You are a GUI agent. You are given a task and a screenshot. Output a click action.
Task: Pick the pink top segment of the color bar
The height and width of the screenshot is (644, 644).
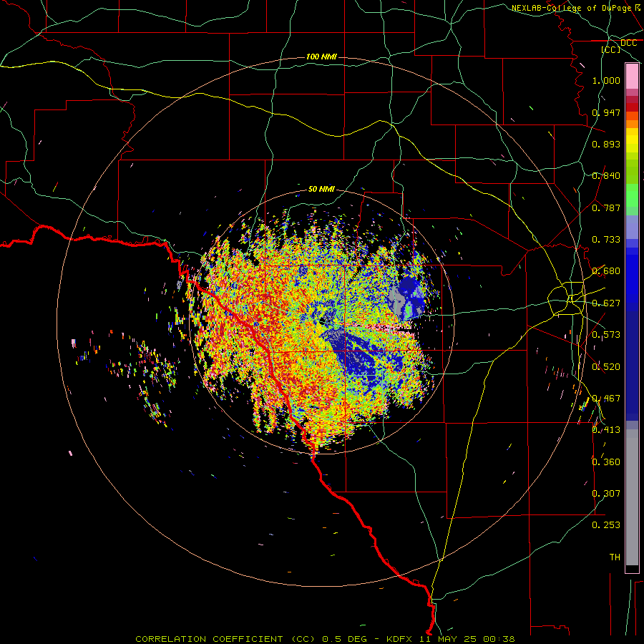pos(632,76)
